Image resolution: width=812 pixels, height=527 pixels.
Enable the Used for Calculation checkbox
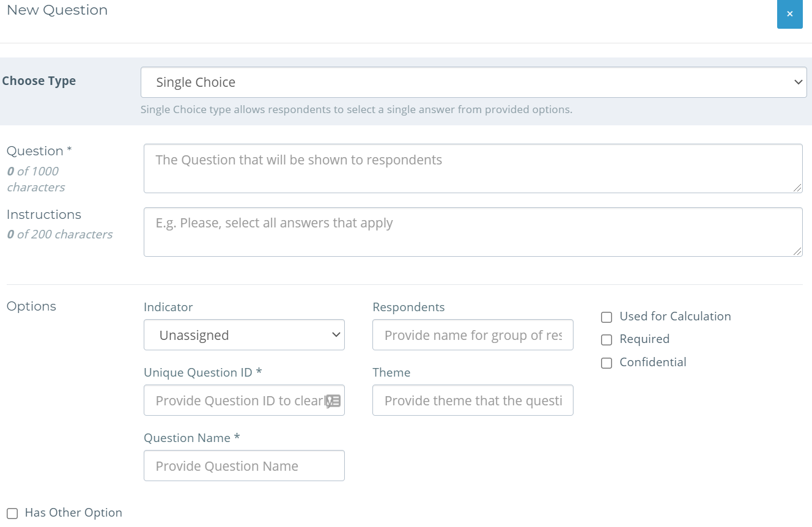coord(606,317)
